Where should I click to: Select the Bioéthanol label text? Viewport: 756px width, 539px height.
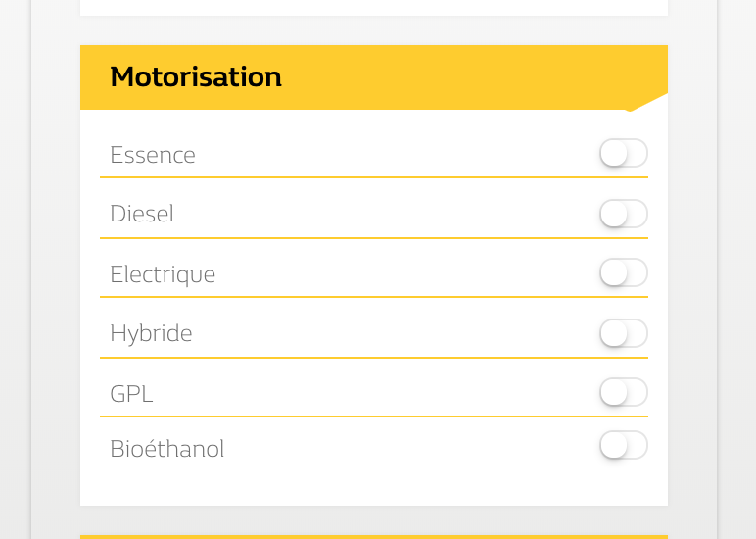(x=166, y=449)
